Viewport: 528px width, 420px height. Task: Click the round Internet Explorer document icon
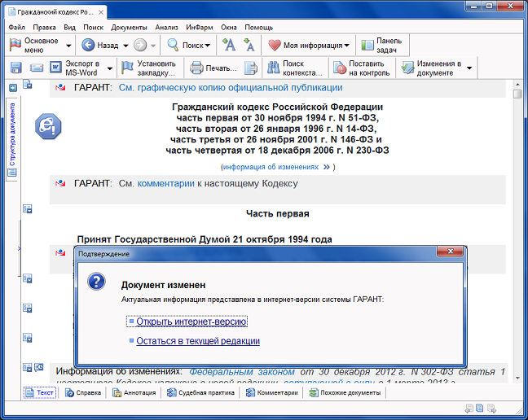point(47,125)
